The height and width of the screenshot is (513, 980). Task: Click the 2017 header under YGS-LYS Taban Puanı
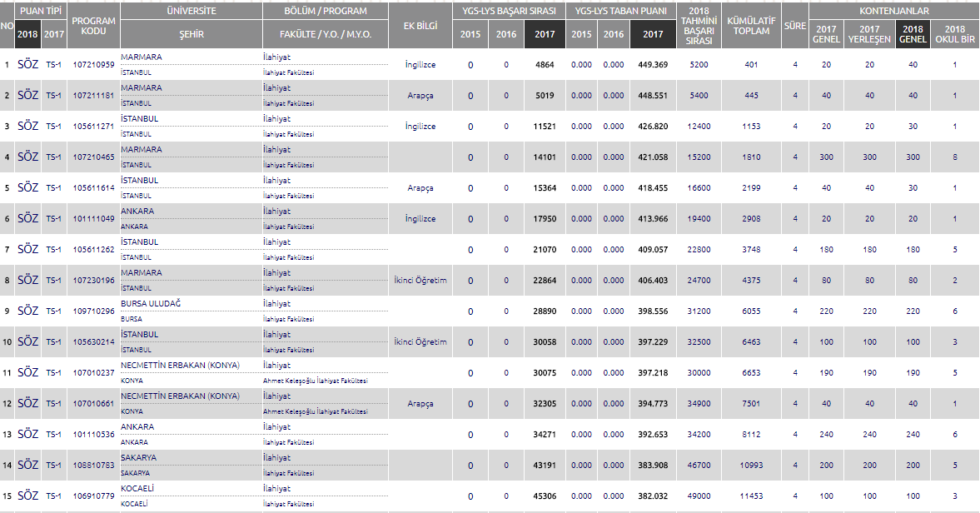[653, 34]
